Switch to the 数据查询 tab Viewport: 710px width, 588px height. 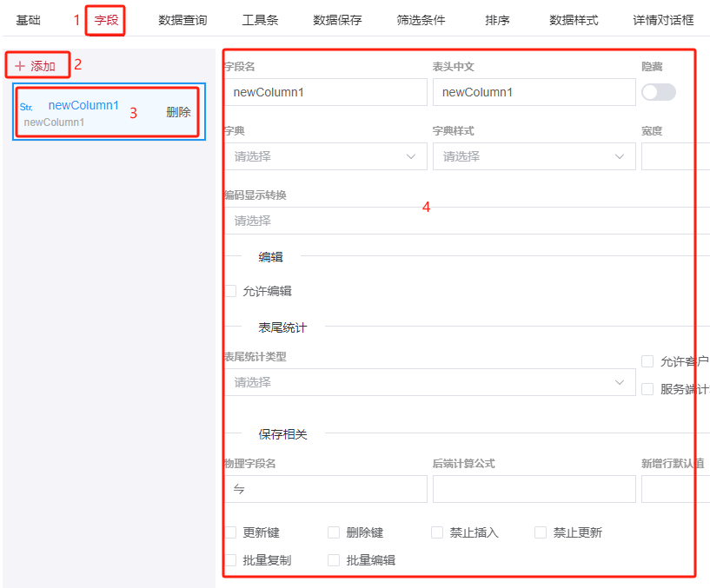pos(182,20)
